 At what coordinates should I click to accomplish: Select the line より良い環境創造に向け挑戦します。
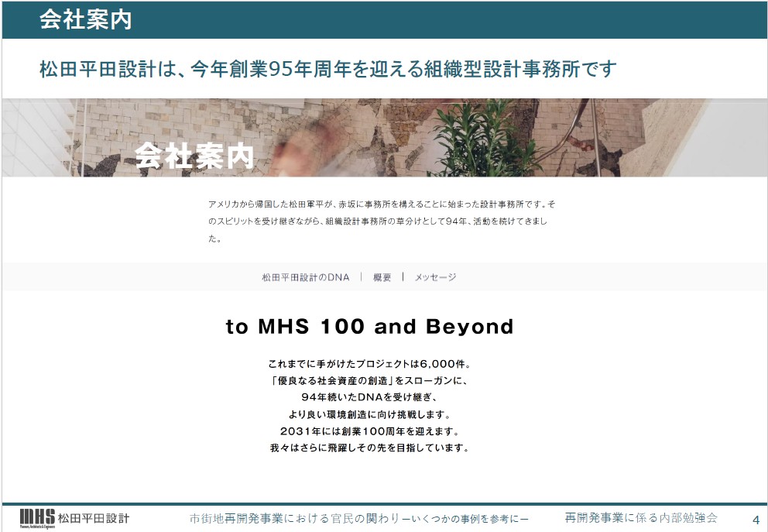pyautogui.click(x=370, y=414)
